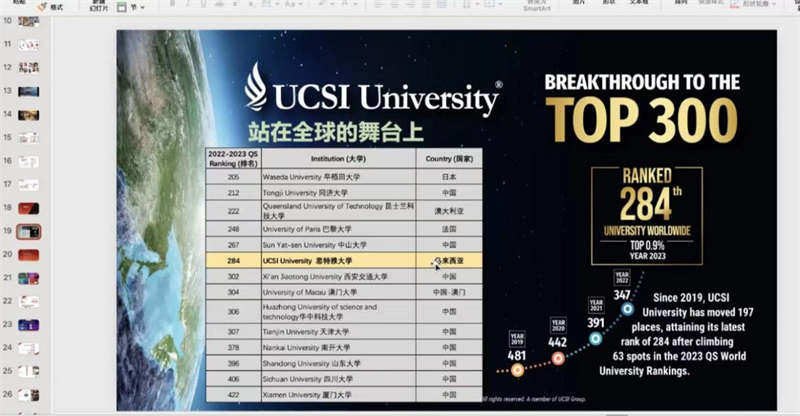Image resolution: width=800 pixels, height=416 pixels.
Task: Click the 中国-澳门 country cell
Action: click(x=449, y=292)
